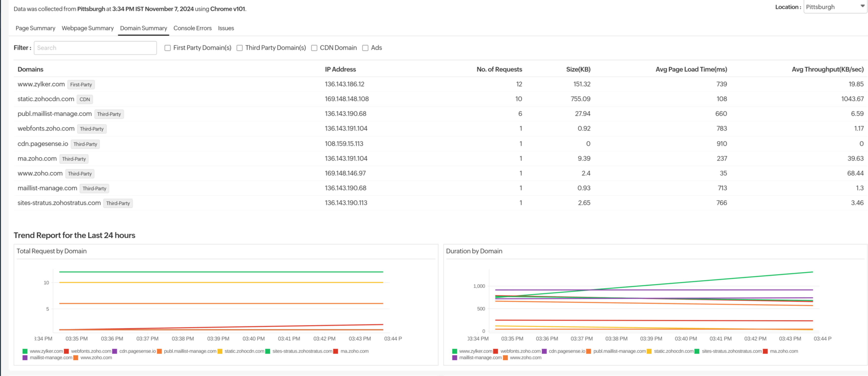This screenshot has width=868, height=376.
Task: Click the Search filter input field
Action: [95, 48]
